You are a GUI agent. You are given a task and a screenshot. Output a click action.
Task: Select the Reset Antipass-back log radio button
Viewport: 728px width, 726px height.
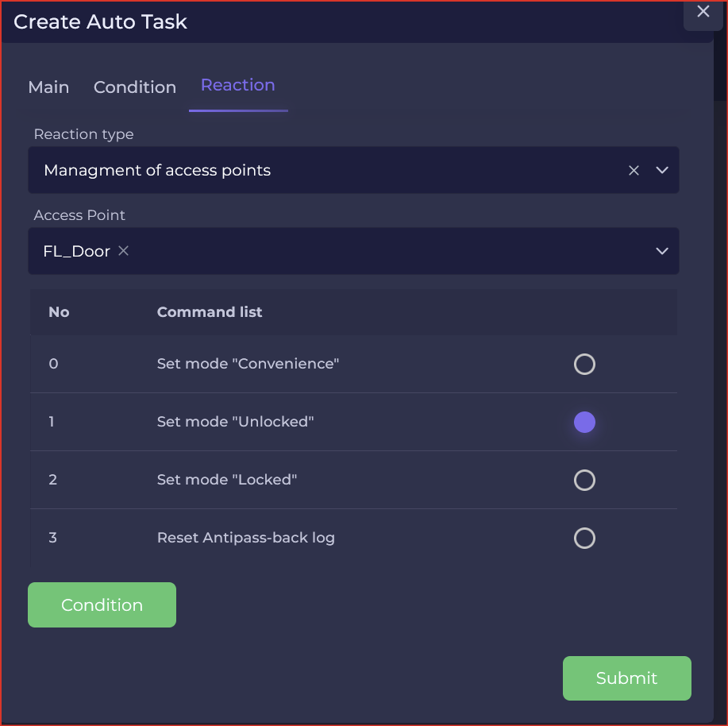point(584,539)
